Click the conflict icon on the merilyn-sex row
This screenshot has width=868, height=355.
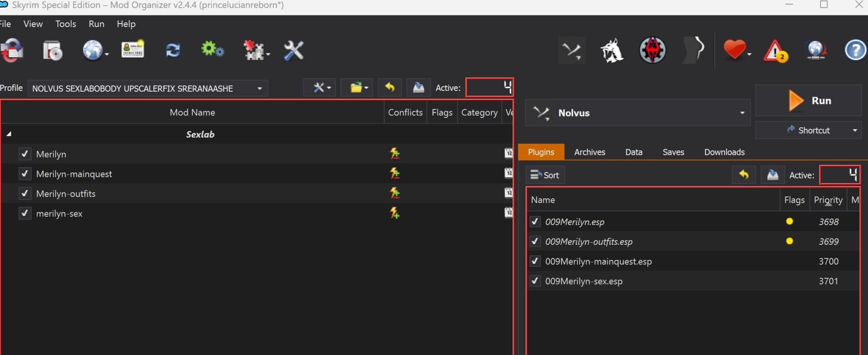point(395,213)
